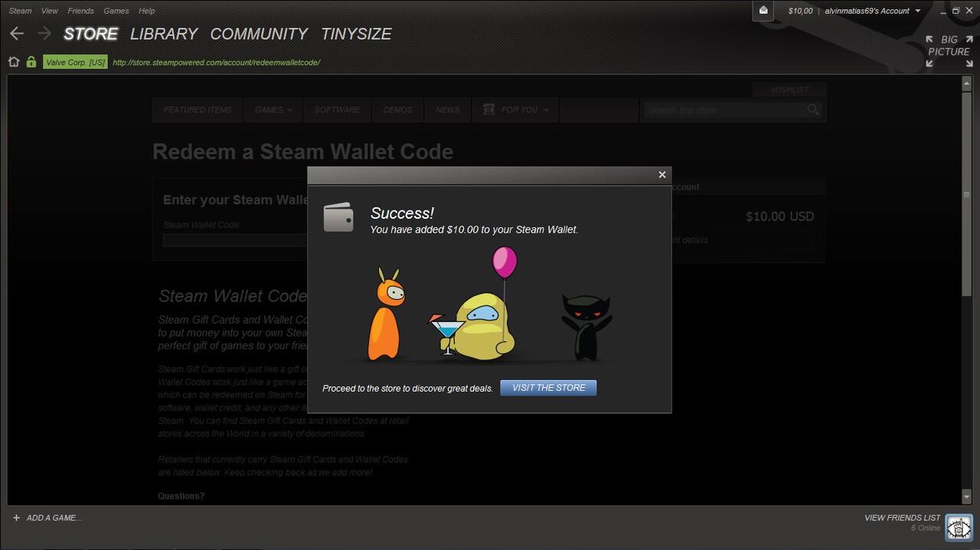Screen dimensions: 980x550
Task: Switch to the TINYSIZE tab
Action: click(356, 34)
